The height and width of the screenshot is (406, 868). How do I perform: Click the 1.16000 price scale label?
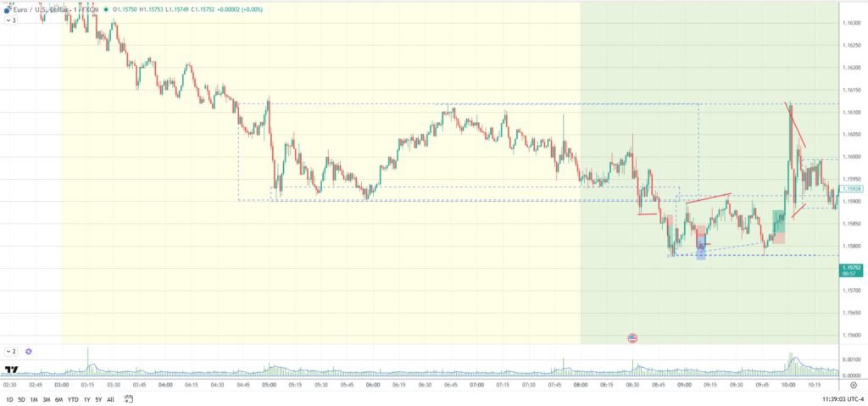(851, 157)
